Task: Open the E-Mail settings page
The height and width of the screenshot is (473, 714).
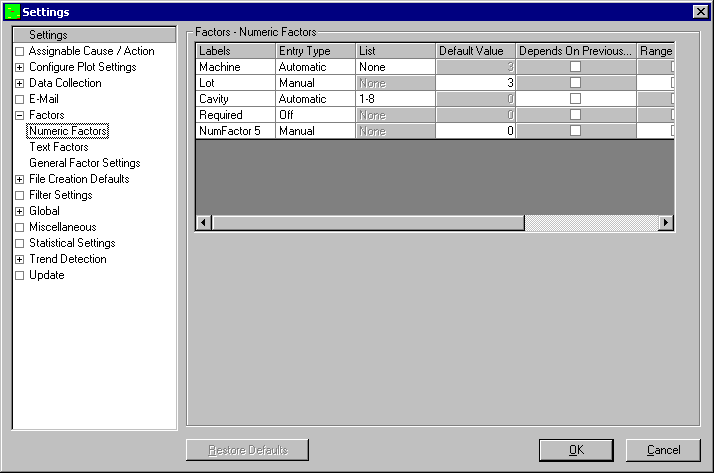Action: 44,99
